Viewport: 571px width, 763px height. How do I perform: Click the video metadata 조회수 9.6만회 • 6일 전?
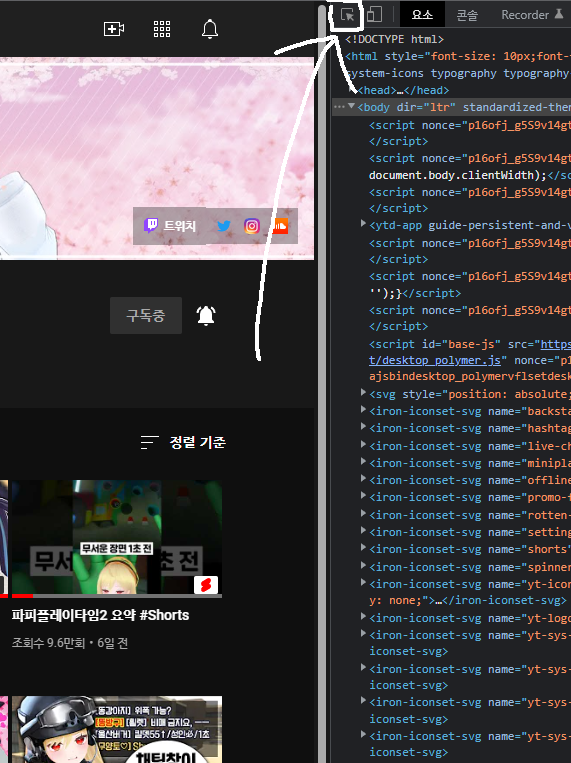(70, 643)
